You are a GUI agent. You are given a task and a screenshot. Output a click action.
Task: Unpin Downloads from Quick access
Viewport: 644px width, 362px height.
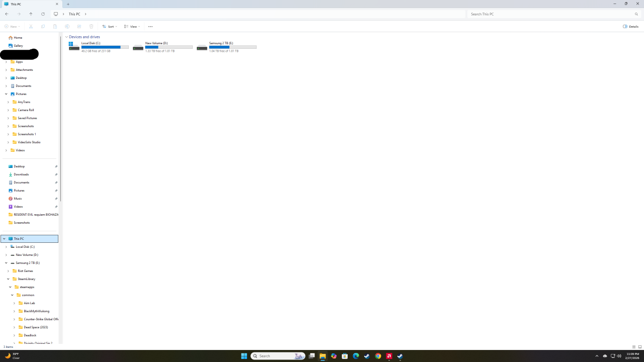(x=56, y=174)
